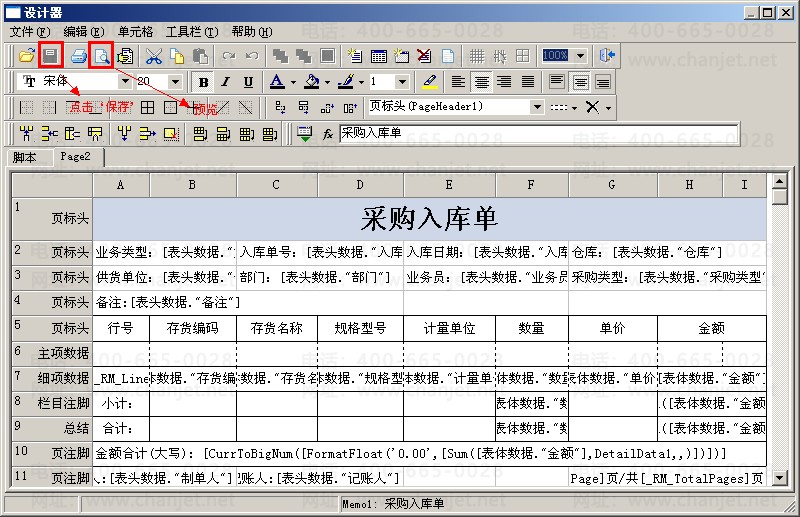Select column header D
The width and height of the screenshot is (800, 517).
pos(360,185)
